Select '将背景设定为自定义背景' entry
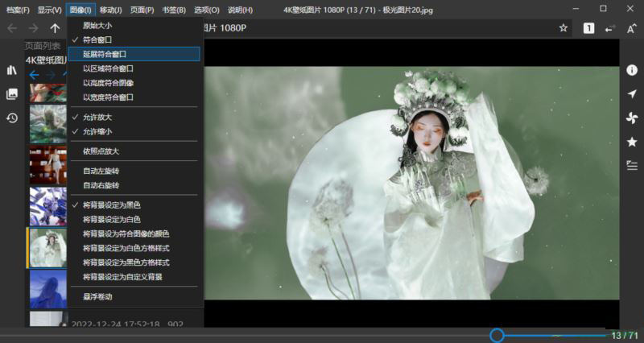Image resolution: width=644 pixels, height=343 pixels. pyautogui.click(x=134, y=277)
